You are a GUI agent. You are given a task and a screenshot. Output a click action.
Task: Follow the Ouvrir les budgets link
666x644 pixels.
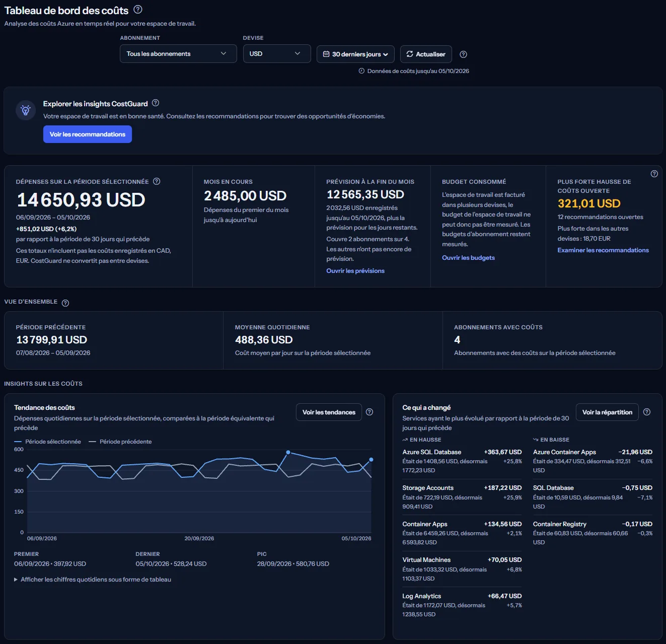click(x=468, y=258)
